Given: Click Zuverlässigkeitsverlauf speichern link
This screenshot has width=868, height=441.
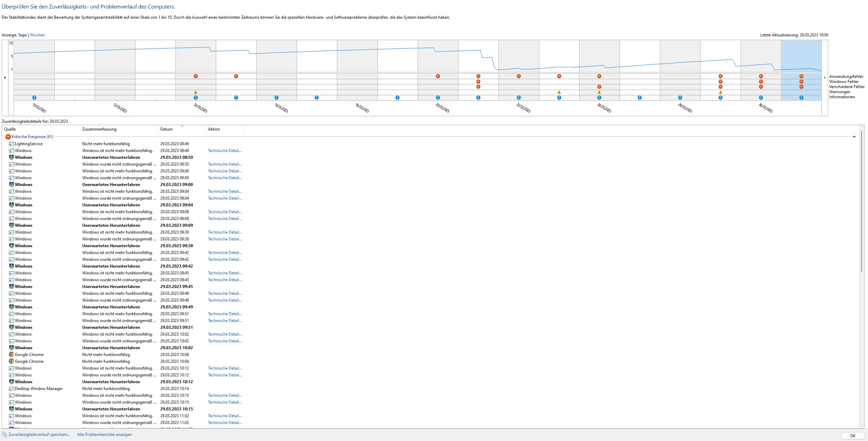Looking at the screenshot, I should click(39, 435).
